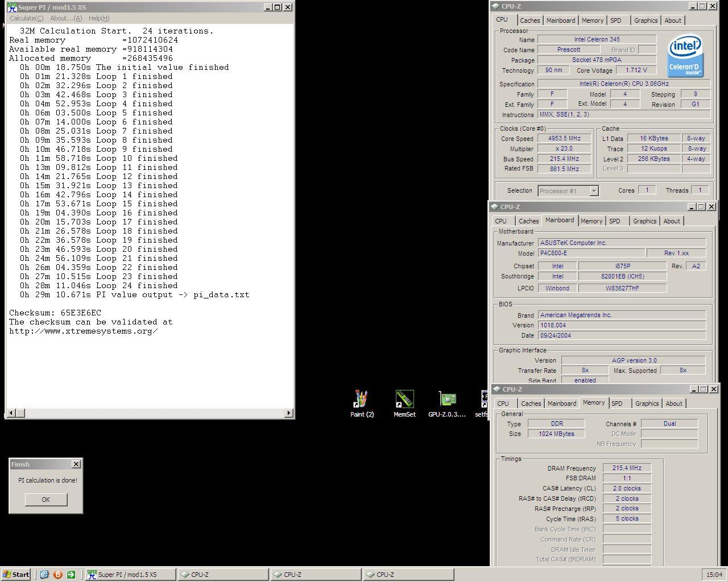The height and width of the screenshot is (582, 728).
Task: Open the Calculate menu in Super PI
Action: click(26, 18)
